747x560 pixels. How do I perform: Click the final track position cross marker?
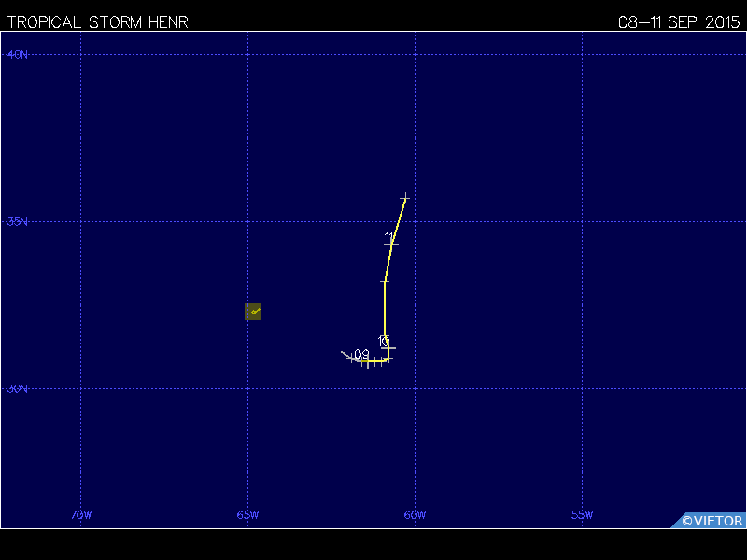click(405, 197)
